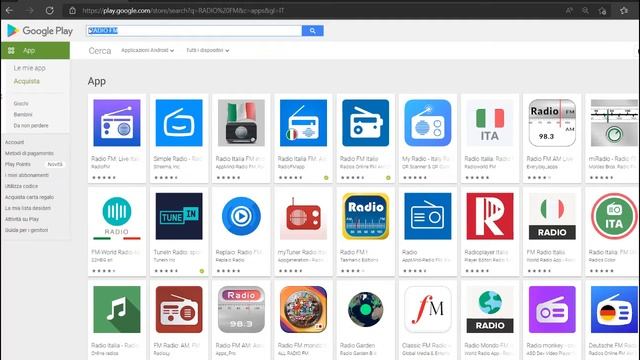Select Giochi category in sidebar
Viewport: 640px width, 360px height.
point(21,104)
